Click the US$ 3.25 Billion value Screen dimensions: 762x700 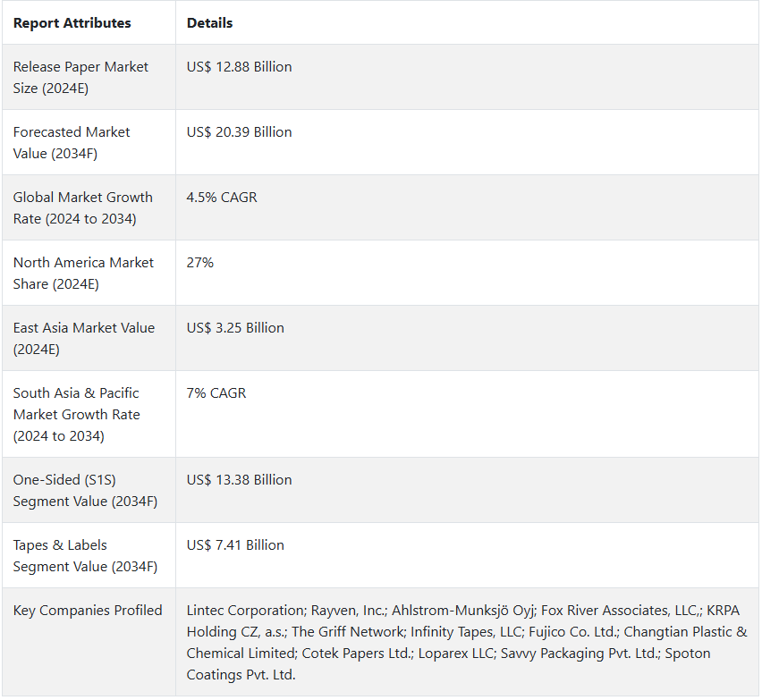pyautogui.click(x=235, y=328)
